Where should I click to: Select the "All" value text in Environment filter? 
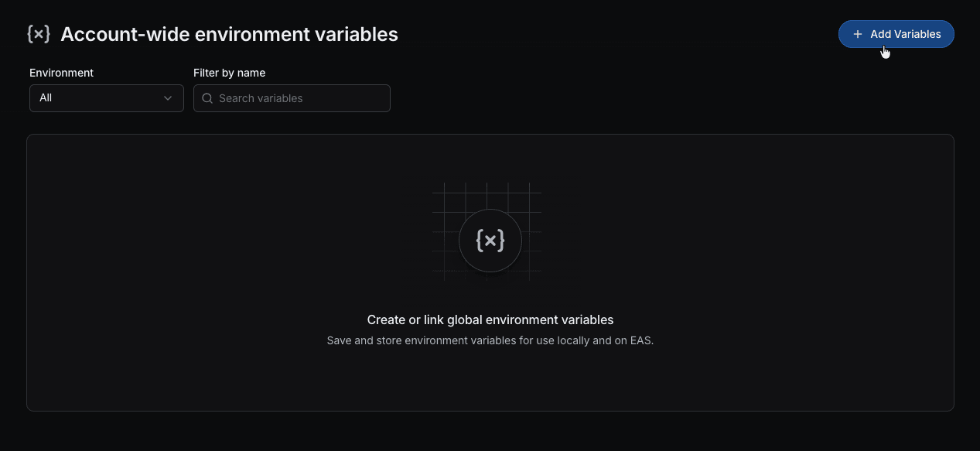click(46, 98)
